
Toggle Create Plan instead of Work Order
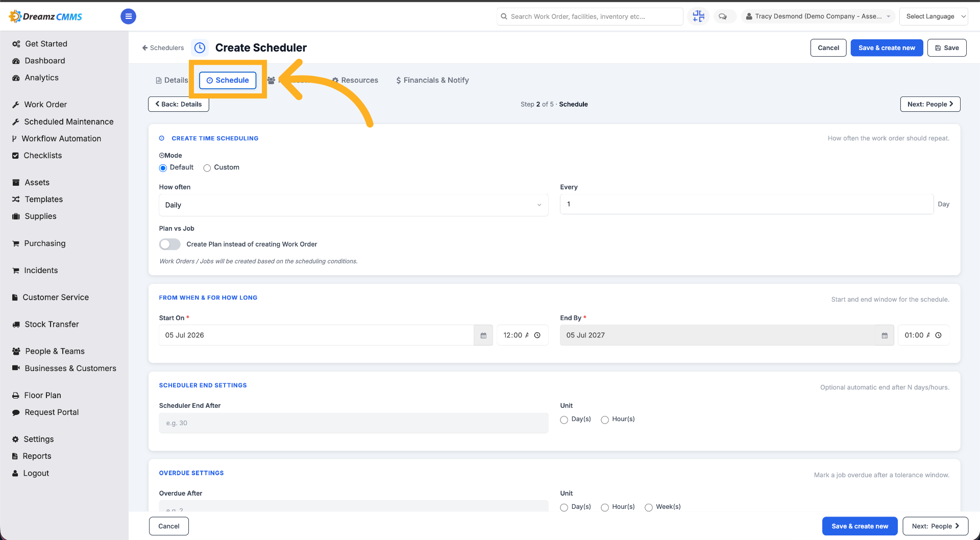pyautogui.click(x=170, y=244)
